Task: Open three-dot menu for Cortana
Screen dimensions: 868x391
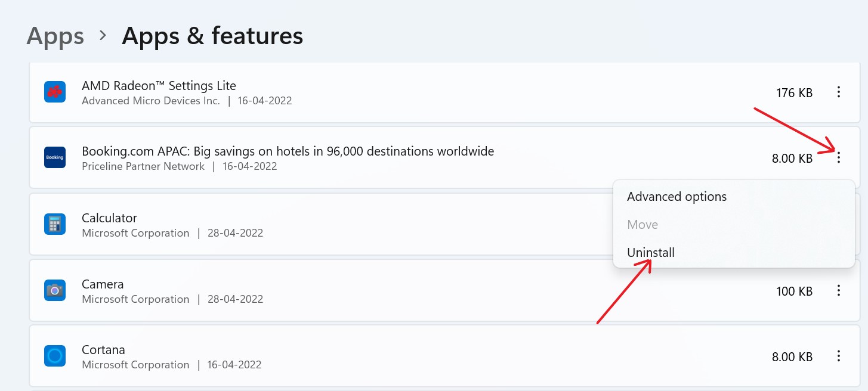Action: (x=839, y=356)
